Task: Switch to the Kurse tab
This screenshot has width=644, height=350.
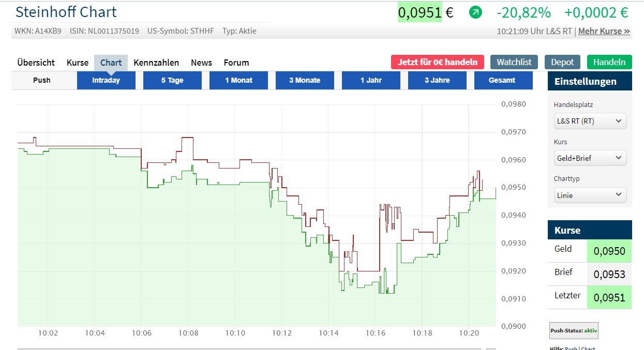Action: point(78,63)
